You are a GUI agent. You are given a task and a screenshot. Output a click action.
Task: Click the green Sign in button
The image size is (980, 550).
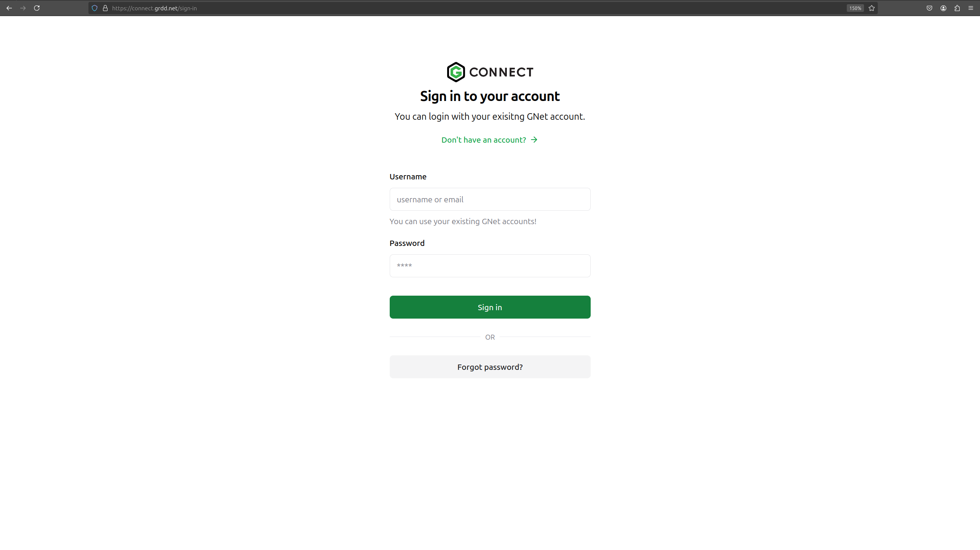tap(490, 307)
